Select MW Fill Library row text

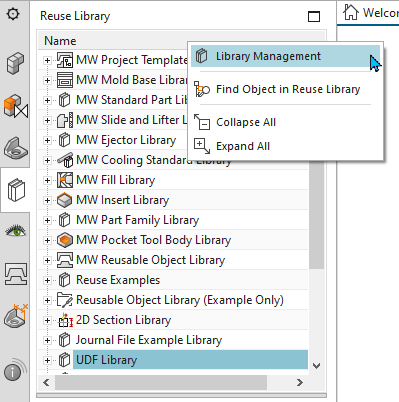click(116, 180)
